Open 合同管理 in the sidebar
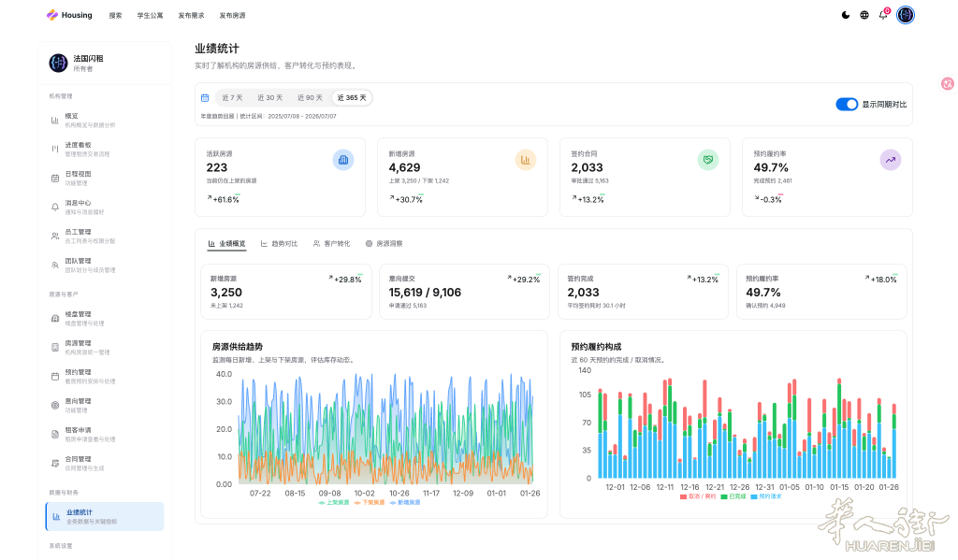The image size is (958, 560). (x=105, y=464)
